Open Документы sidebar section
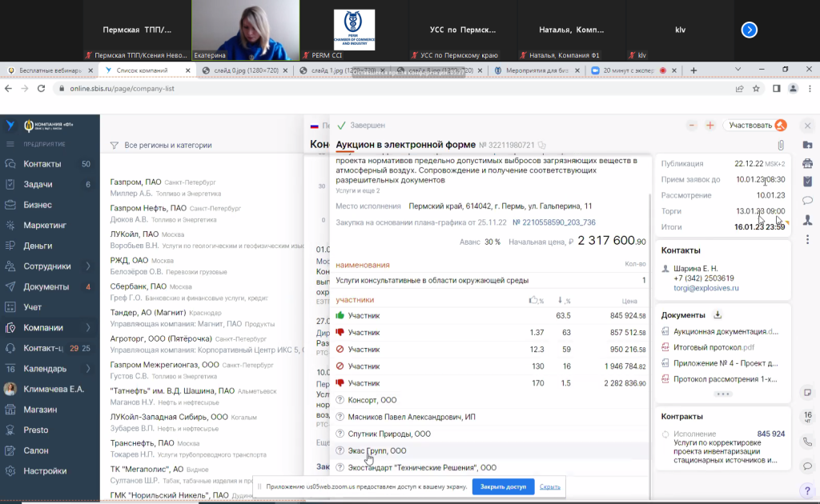The image size is (820, 504). [46, 286]
